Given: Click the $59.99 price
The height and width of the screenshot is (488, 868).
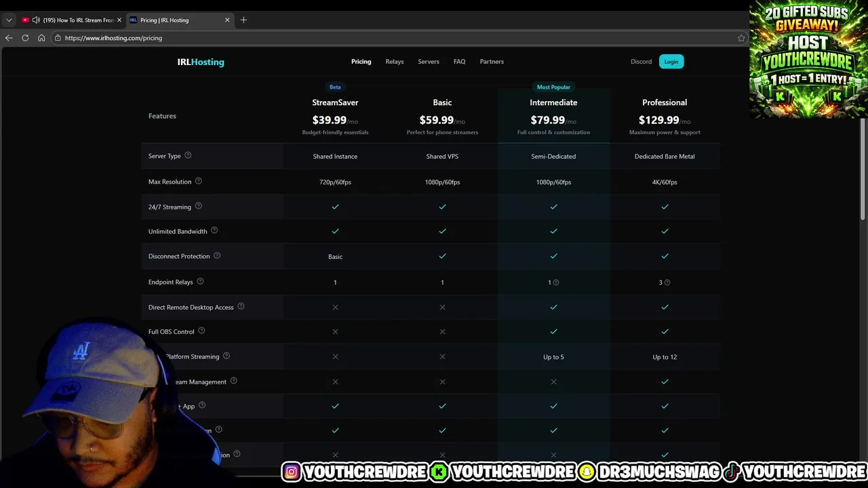Looking at the screenshot, I should [436, 120].
